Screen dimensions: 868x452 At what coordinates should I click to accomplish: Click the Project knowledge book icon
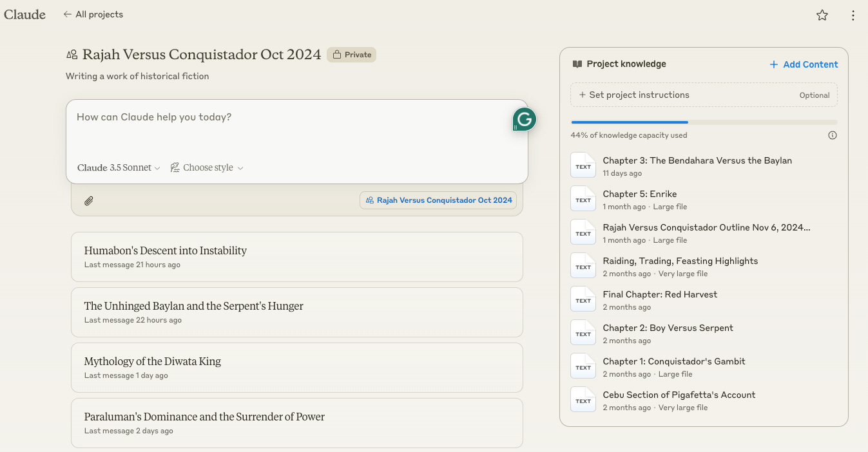coord(577,64)
